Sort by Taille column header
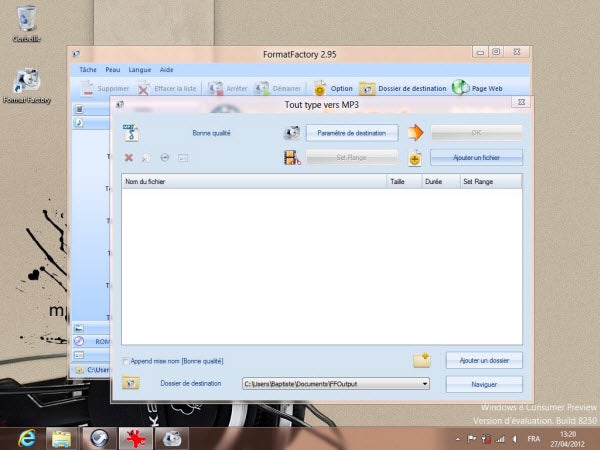This screenshot has width=600, height=450. coord(404,181)
